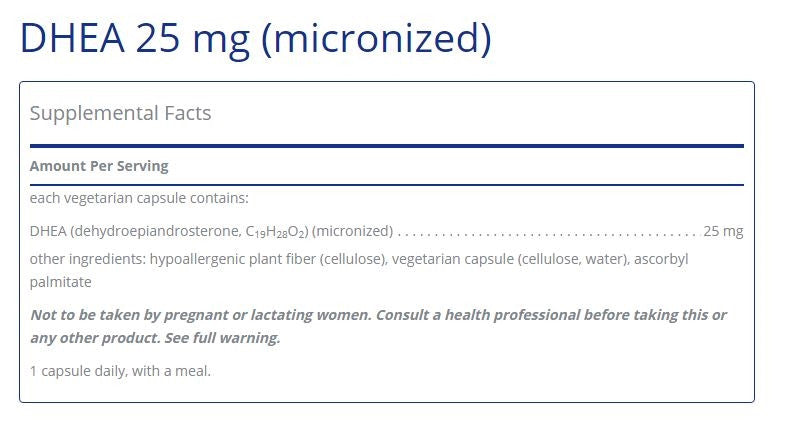Click the "25 mg" amount value

[723, 231]
